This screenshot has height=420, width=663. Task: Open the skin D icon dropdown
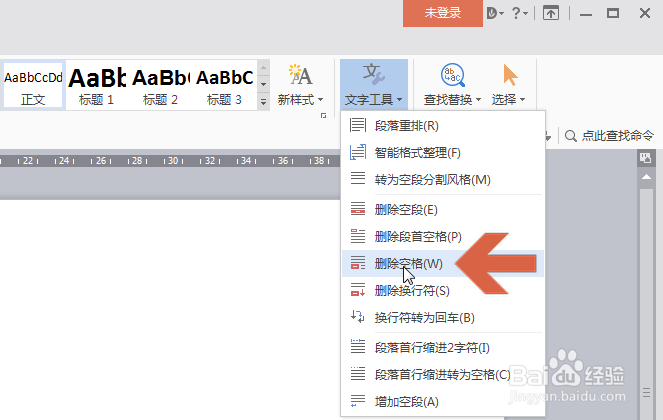click(495, 14)
